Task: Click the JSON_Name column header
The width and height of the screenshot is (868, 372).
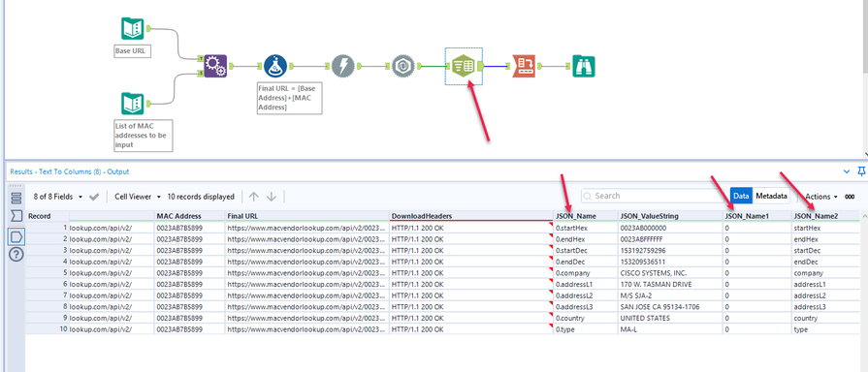Action: 586,216
